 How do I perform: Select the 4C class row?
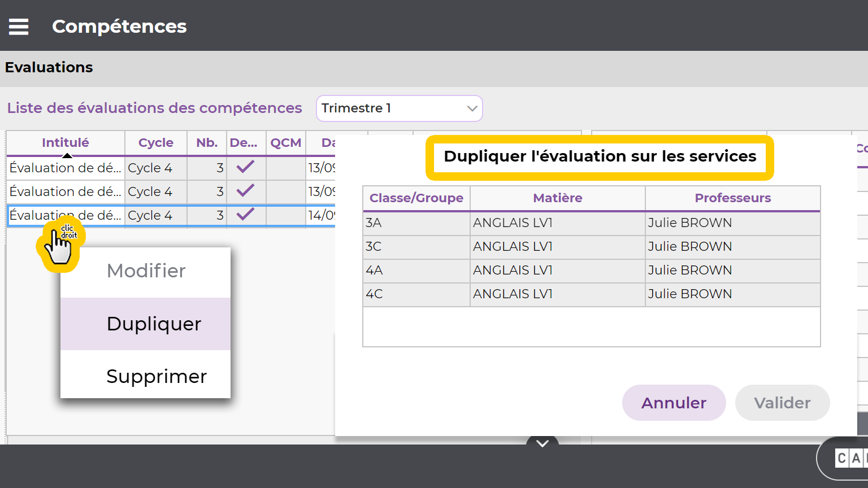point(592,294)
